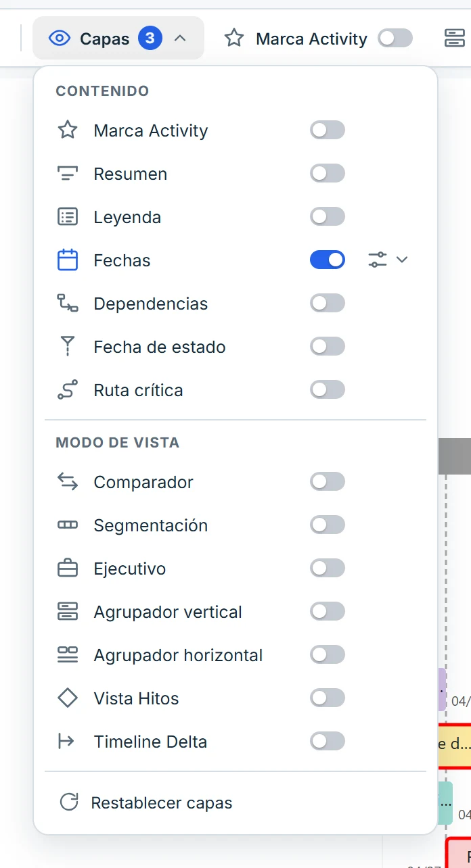Click the calendar icon beside Fechas
This screenshot has width=471, height=868.
click(x=68, y=260)
